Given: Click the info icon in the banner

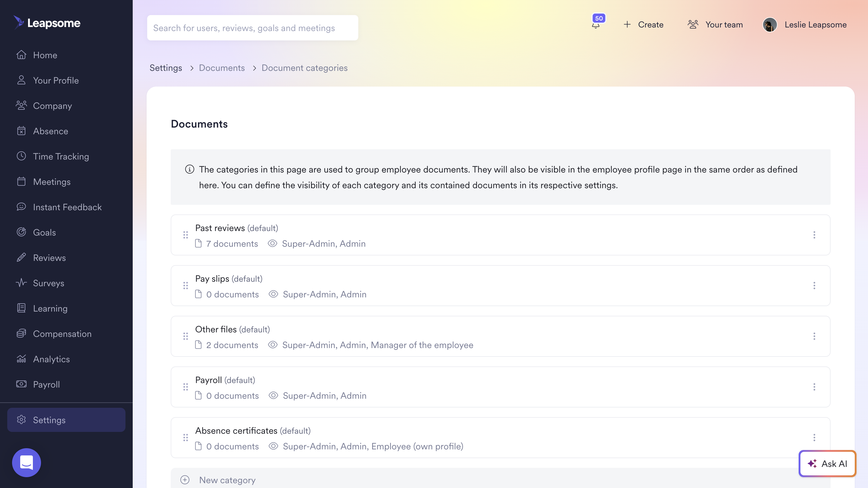Looking at the screenshot, I should tap(189, 169).
